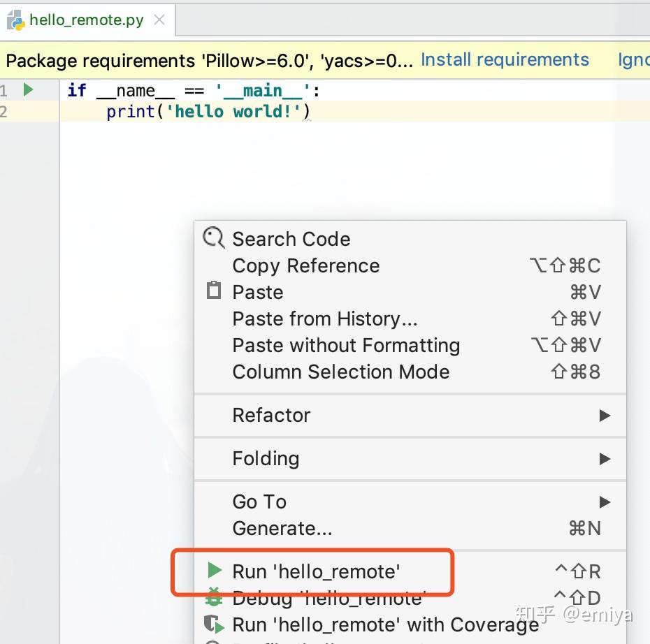Click the Search Code magnifier icon

tap(213, 238)
